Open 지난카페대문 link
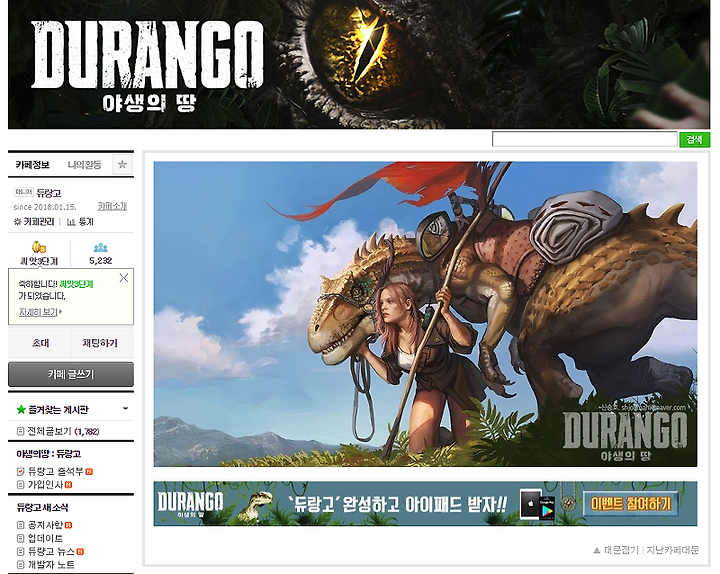720x574 pixels. pyautogui.click(x=673, y=550)
